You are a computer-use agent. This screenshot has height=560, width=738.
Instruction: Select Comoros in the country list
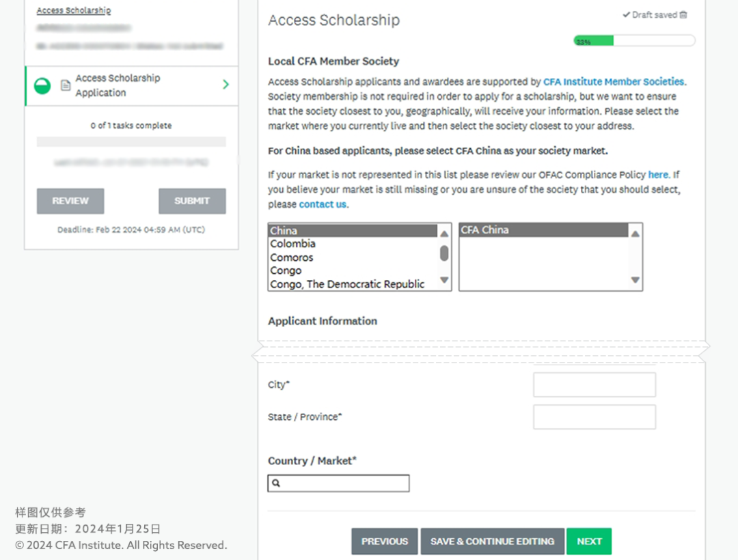pyautogui.click(x=291, y=257)
